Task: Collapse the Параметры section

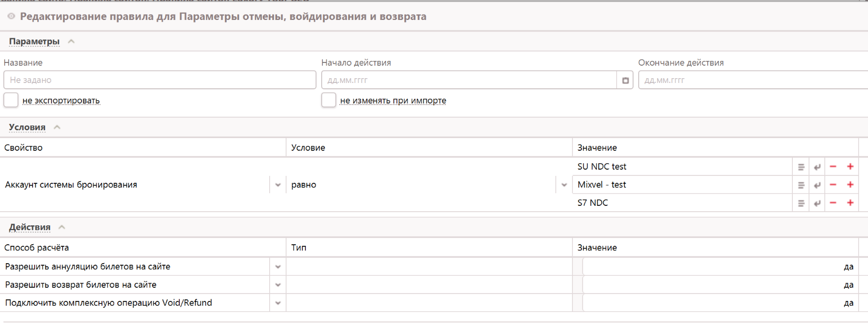Action: (x=71, y=41)
